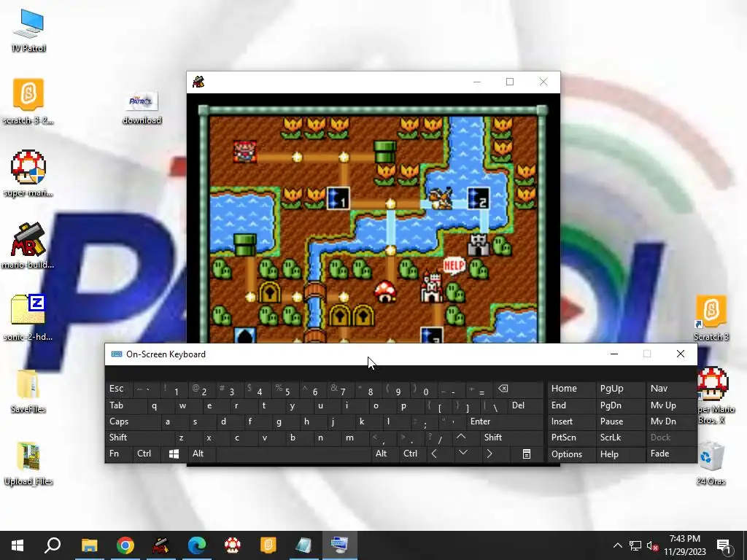747x560 pixels.
Task: Open the Scratch 3 shortcut on desktop
Action: (711, 318)
